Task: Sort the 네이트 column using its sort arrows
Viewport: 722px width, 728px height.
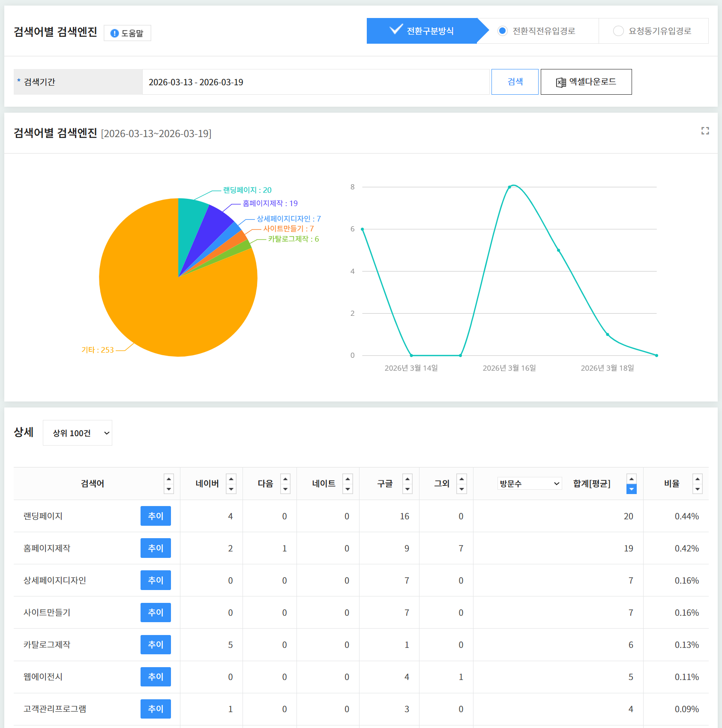Action: click(348, 484)
